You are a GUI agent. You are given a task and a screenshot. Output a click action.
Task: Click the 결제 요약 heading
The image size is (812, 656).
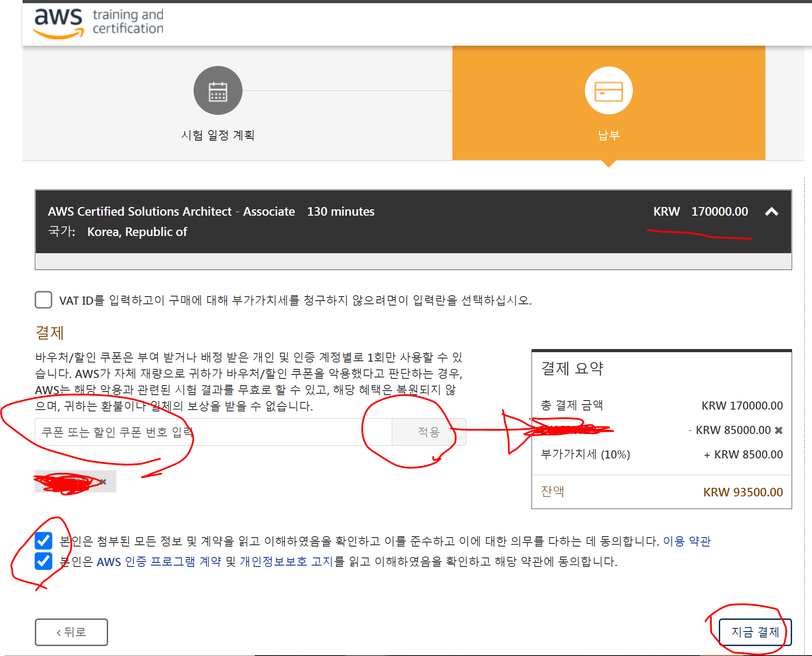[x=572, y=368]
